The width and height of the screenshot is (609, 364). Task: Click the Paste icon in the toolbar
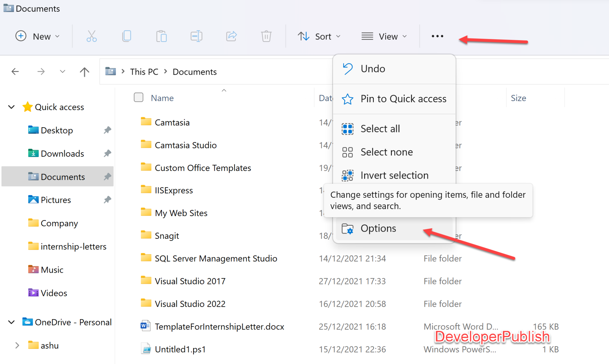point(161,36)
